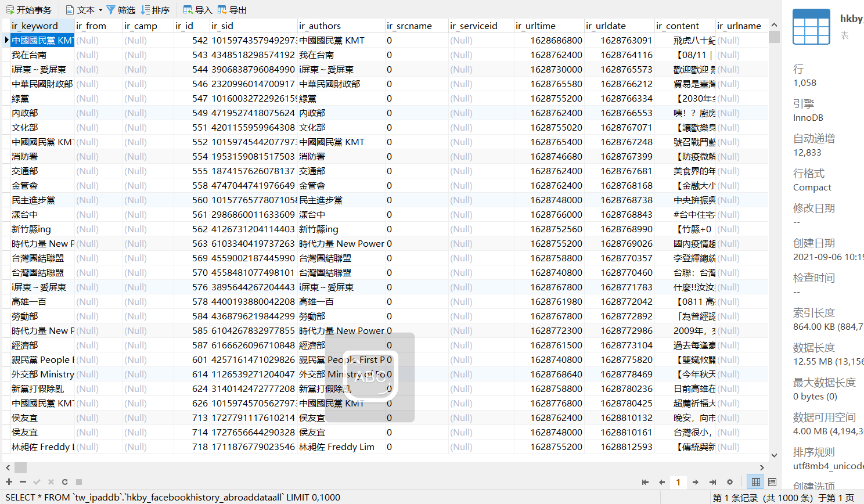Viewport: 864px width, 504px height.
Task: Click the SQL query text in status bar
Action: [172, 497]
